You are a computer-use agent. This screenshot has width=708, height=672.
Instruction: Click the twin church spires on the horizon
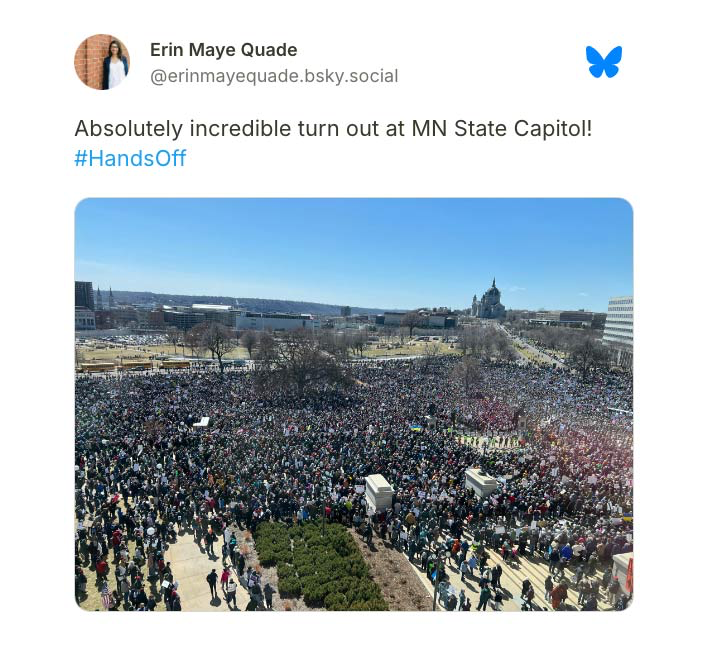[x=105, y=297]
